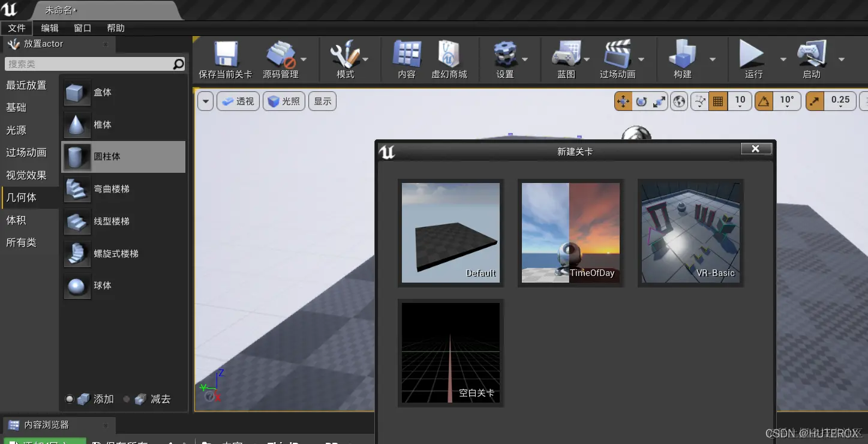Switch to the Place Actors (放置actor) tab
The image size is (868, 444).
click(59, 44)
